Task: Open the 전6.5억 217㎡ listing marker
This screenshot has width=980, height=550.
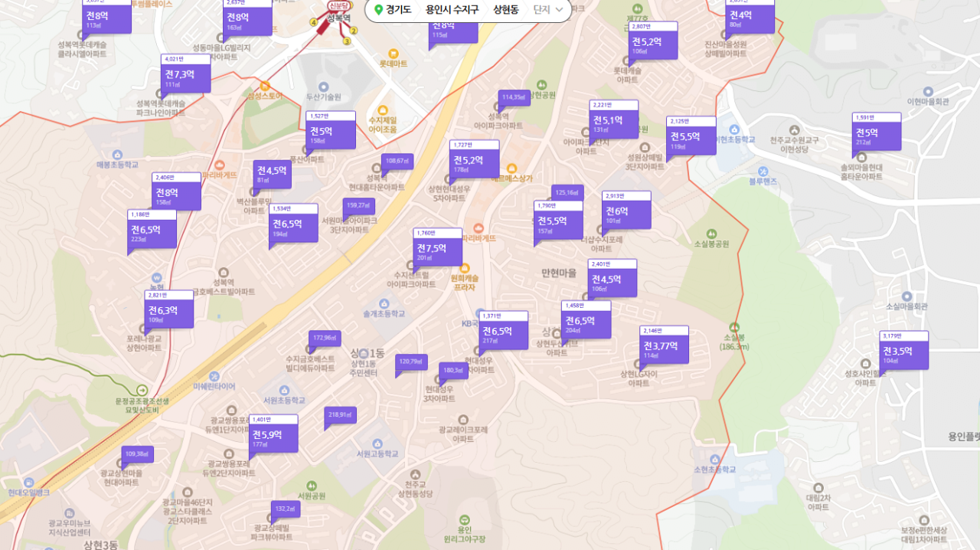Action: (504, 330)
